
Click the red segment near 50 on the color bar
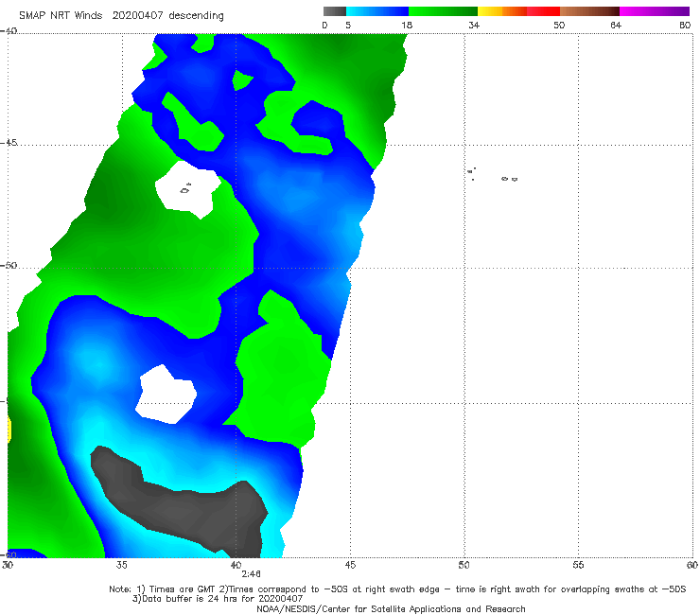point(543,11)
